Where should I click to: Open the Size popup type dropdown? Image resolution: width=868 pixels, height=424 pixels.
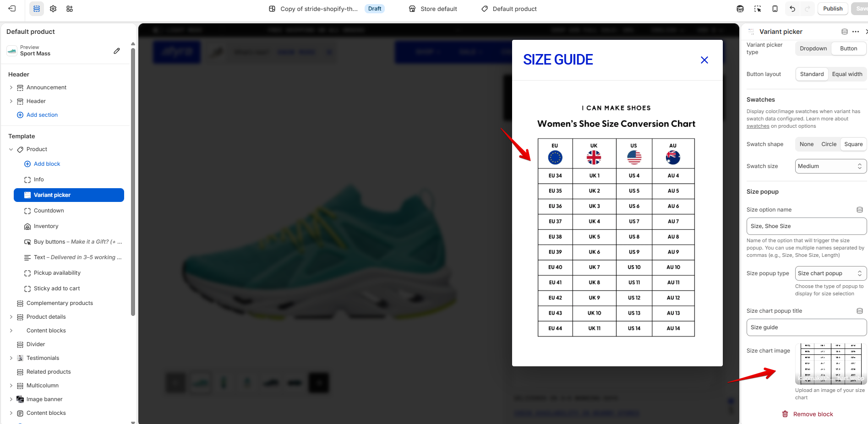click(x=830, y=273)
